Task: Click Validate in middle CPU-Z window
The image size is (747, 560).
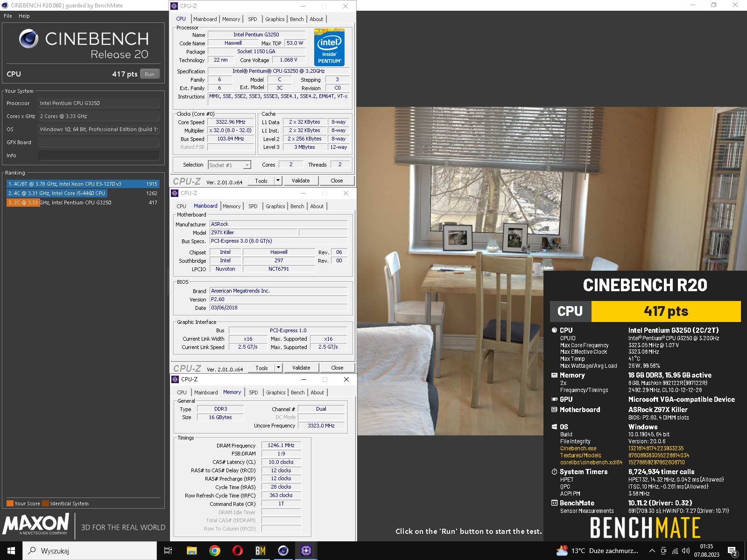Action: [x=301, y=368]
